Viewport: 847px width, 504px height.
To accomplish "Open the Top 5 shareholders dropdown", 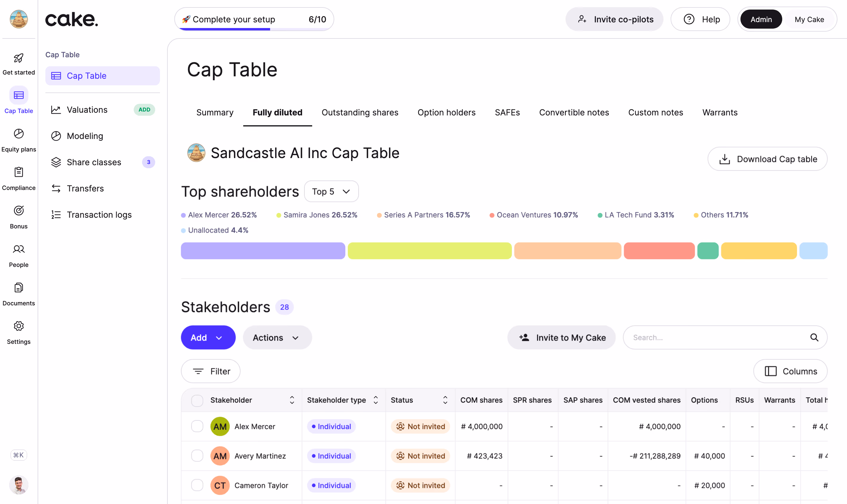I will coord(331,191).
